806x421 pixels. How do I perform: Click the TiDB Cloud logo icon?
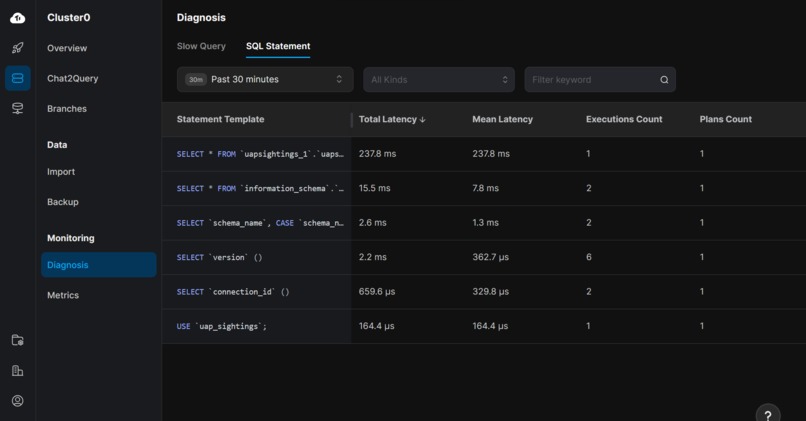(18, 17)
